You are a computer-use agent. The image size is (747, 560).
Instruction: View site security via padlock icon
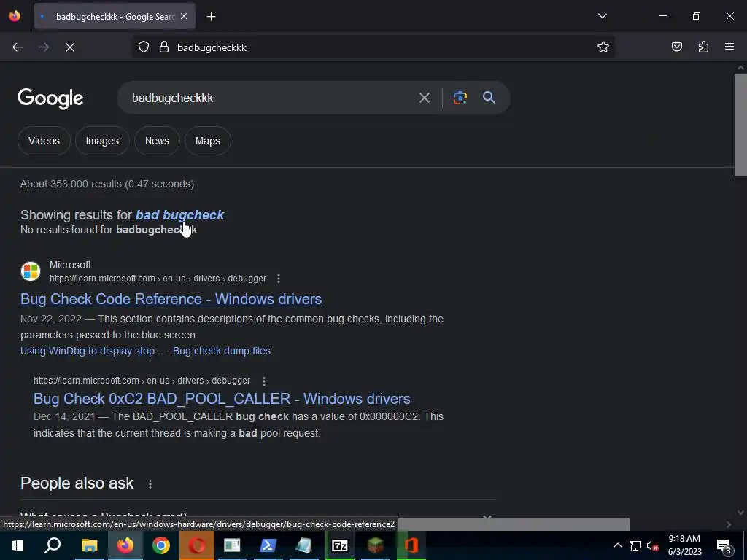[x=164, y=47]
